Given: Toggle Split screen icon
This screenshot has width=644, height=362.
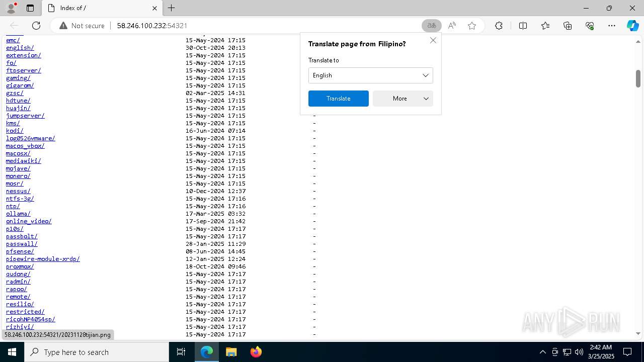Looking at the screenshot, I should (x=523, y=26).
